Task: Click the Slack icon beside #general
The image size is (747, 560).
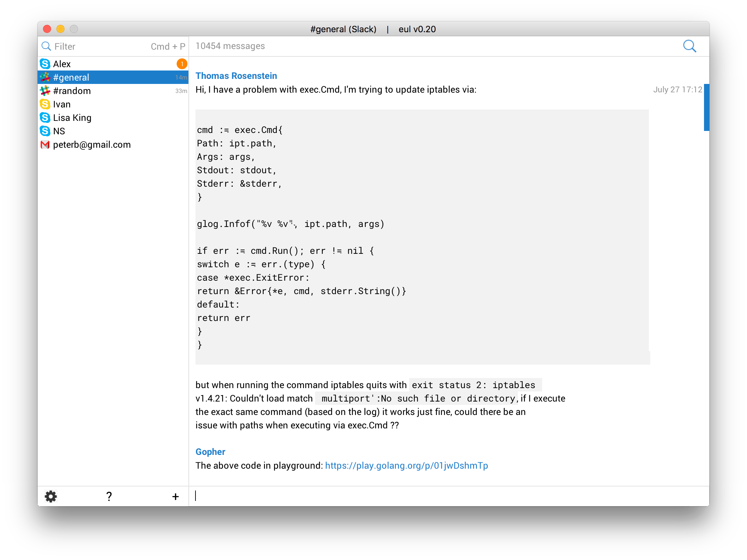Action: (45, 77)
